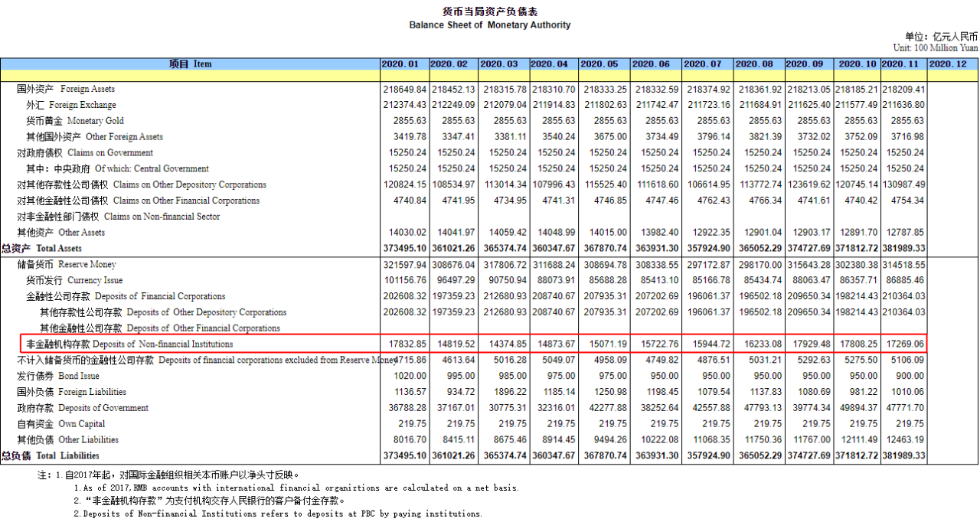This screenshot has height=522, width=980.
Task: Click the Total Assets value 381989.33
Action: 903,249
